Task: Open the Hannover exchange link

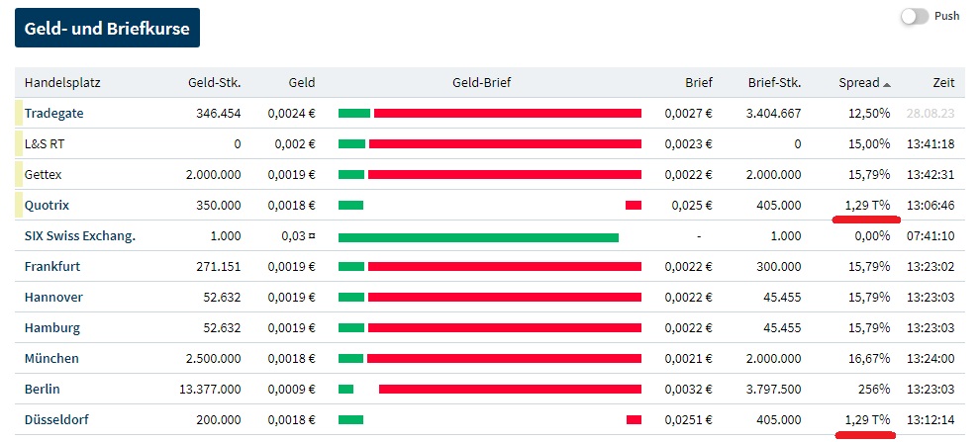Action: click(x=53, y=297)
